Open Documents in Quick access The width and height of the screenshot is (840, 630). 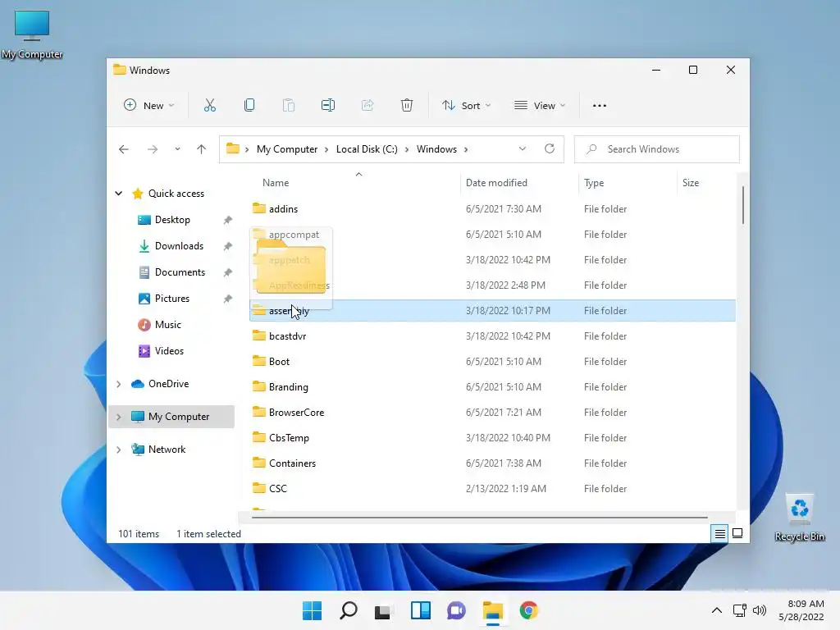[180, 272]
